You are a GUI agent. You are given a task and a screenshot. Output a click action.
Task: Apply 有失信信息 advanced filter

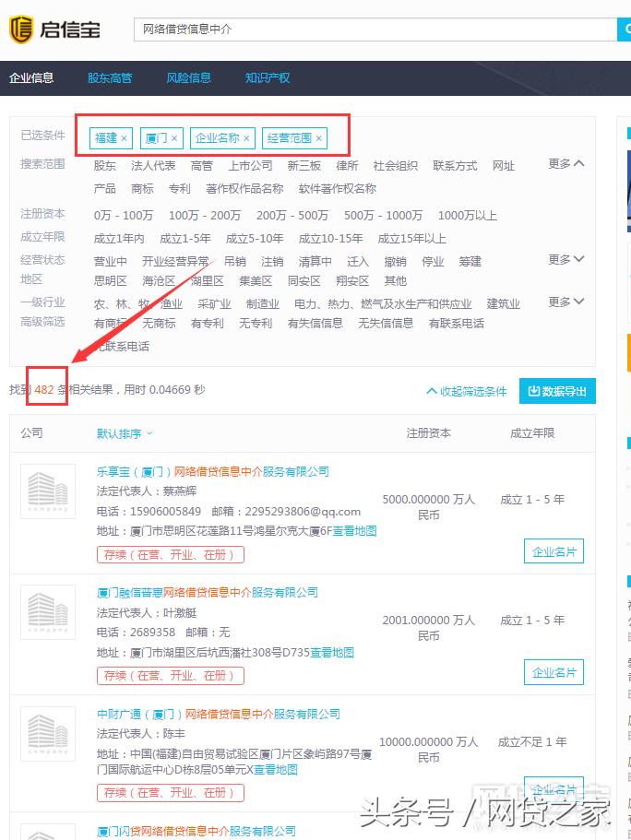pos(315,323)
